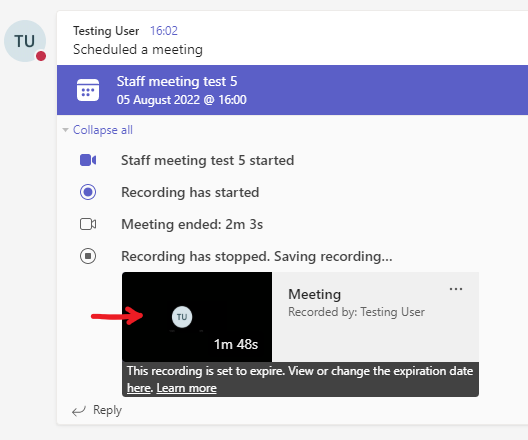The image size is (528, 440).
Task: Click the reply arrow icon
Action: coord(79,411)
